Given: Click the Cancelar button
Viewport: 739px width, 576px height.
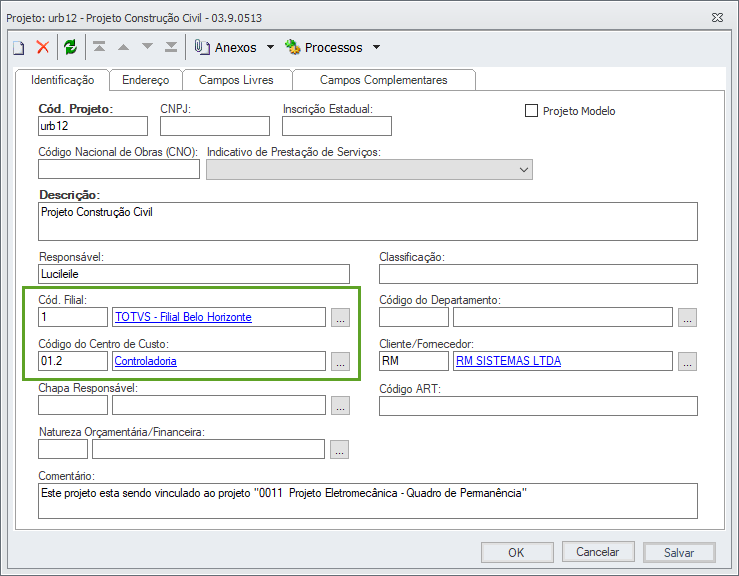Looking at the screenshot, I should 598,552.
